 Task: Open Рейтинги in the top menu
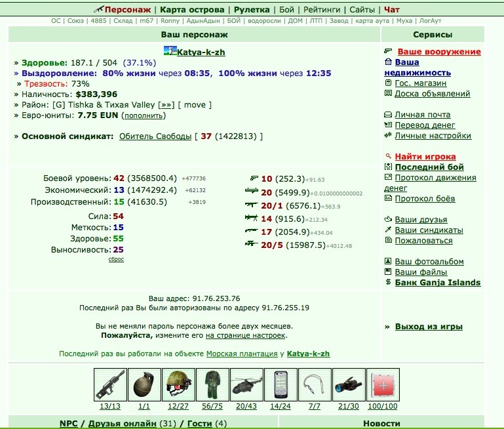(322, 10)
